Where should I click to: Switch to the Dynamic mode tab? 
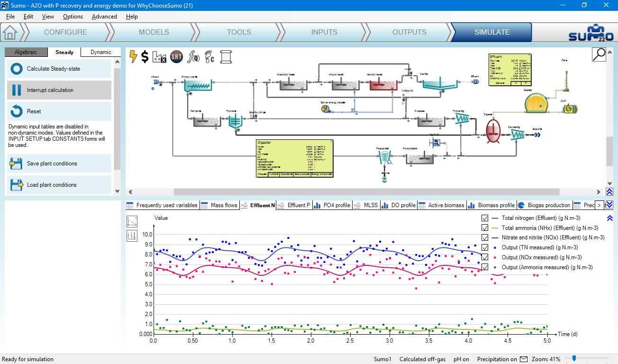[x=101, y=52]
